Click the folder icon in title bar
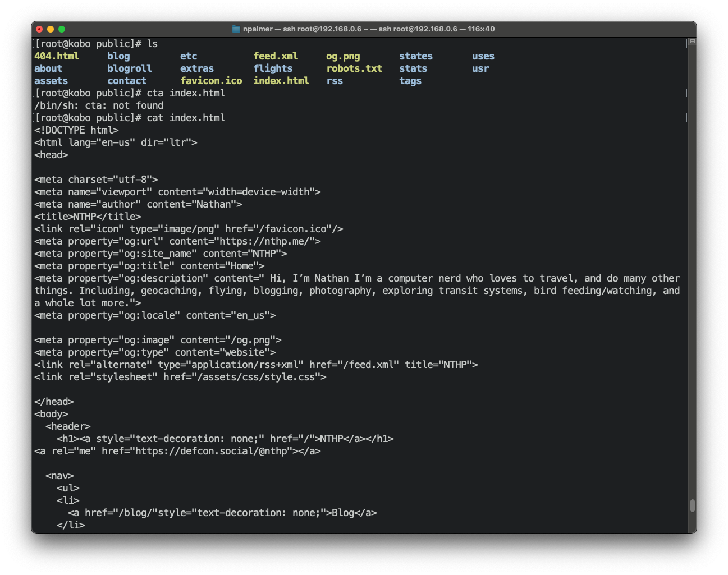 [x=236, y=29]
